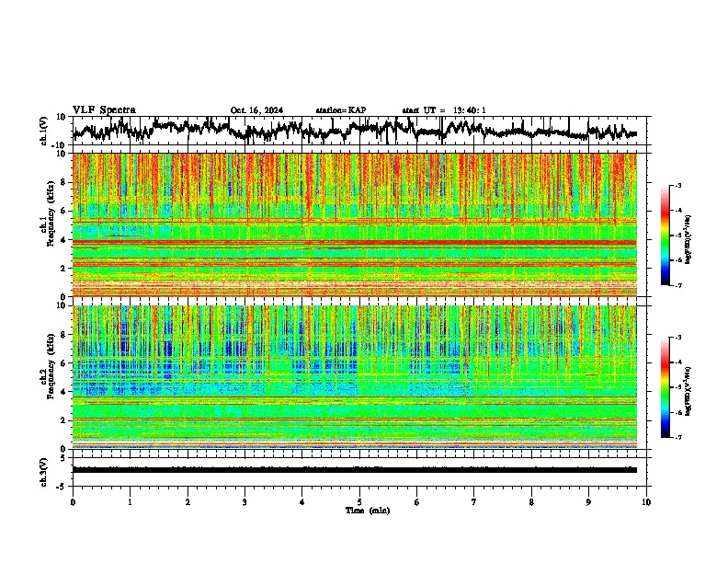Click the time axis tick label "7"

[474, 502]
